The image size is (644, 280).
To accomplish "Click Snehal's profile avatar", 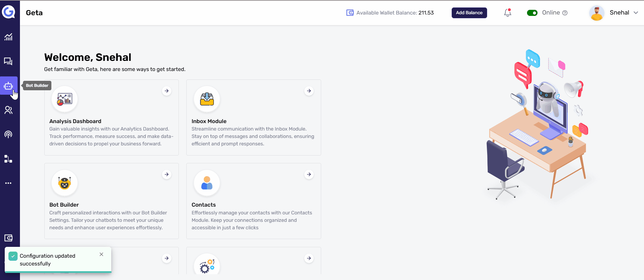I will [597, 13].
